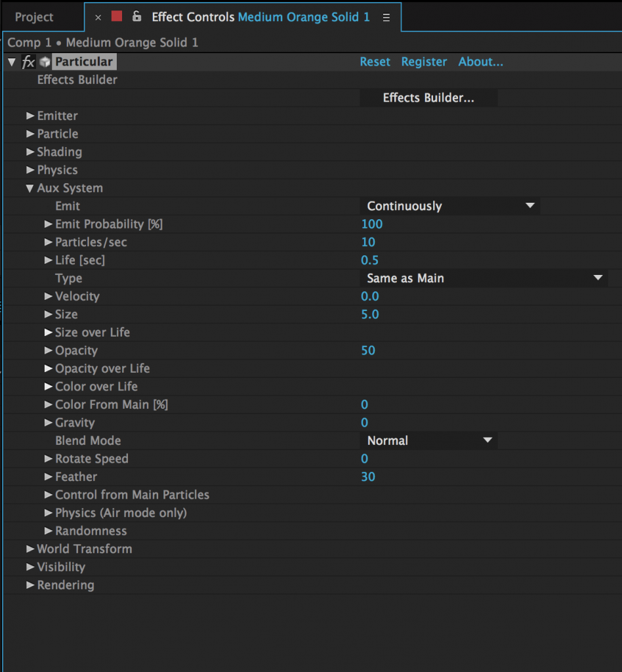This screenshot has width=622, height=672.
Task: Expand the Particles/sec property
Action: 48,242
